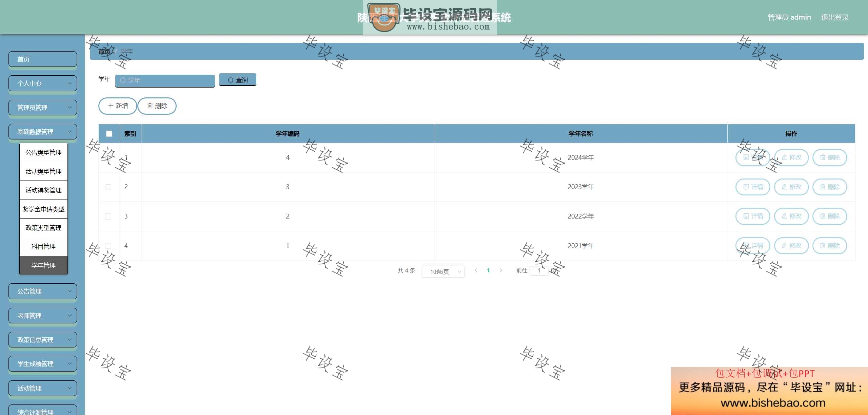
Task: Expand the 活动管理 sidebar menu
Action: coord(43,388)
